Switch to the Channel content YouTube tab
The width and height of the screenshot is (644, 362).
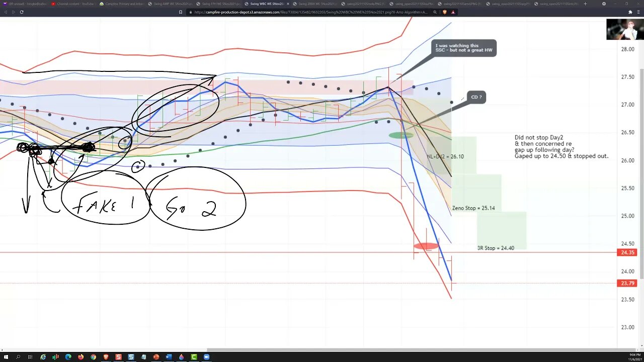(73, 4)
